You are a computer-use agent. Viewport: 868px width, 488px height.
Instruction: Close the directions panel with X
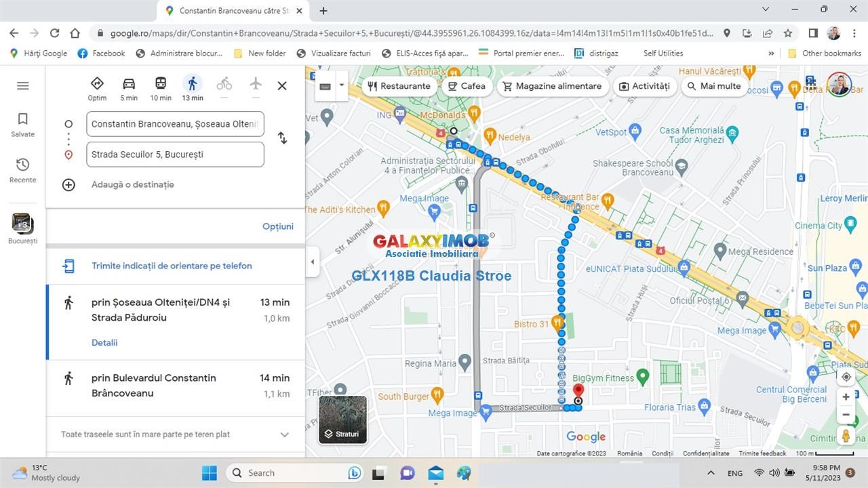pyautogui.click(x=282, y=85)
